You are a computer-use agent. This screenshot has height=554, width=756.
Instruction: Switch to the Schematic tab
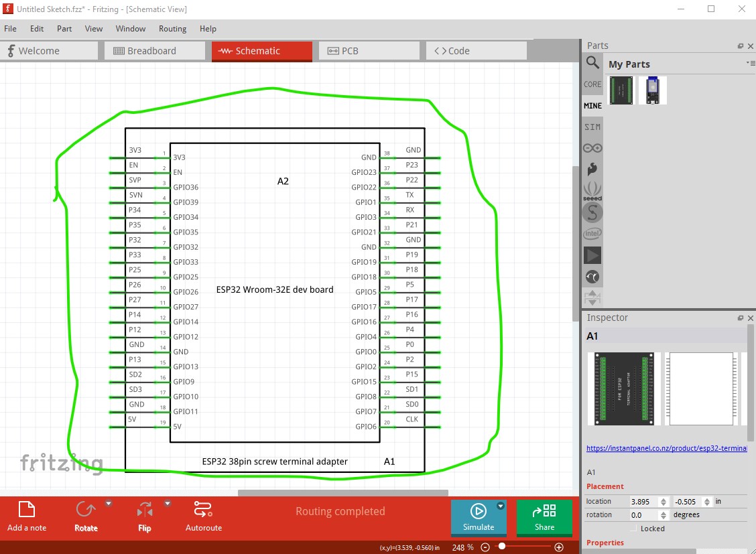262,51
